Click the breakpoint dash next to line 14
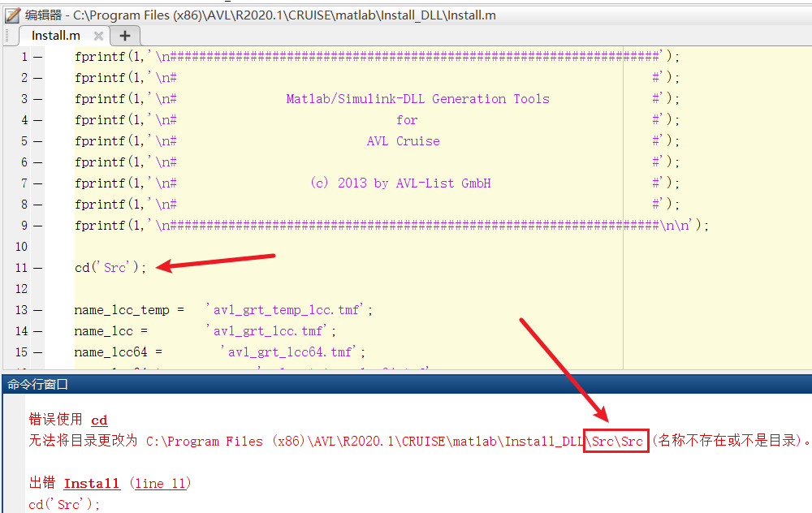This screenshot has width=812, height=513. 37,330
